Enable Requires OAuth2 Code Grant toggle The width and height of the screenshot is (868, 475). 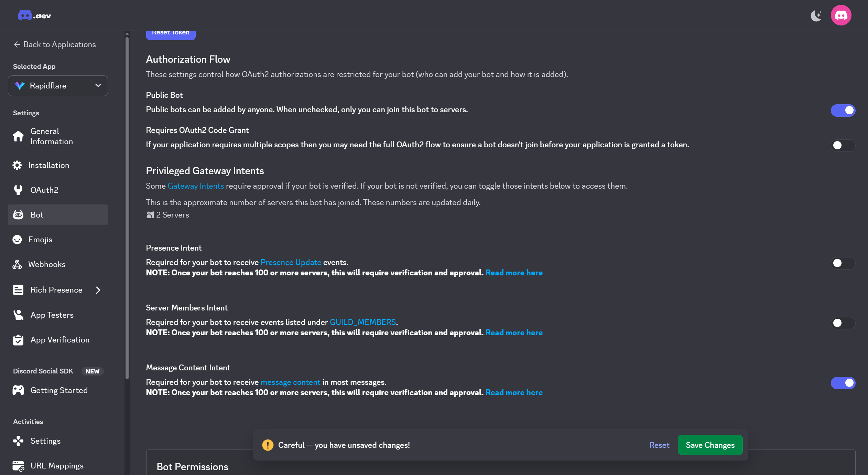point(843,146)
